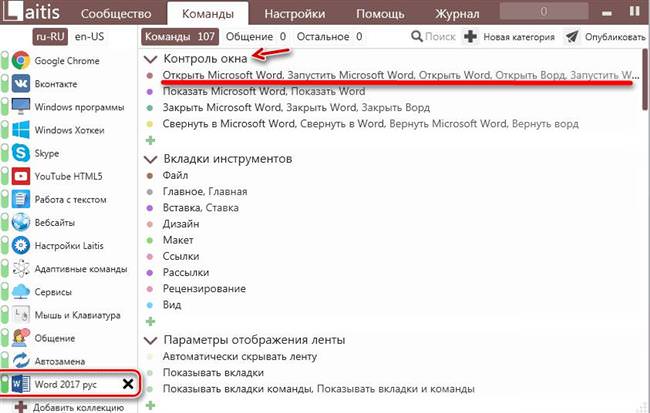Select the Общение 0 filter tab
The image size is (650, 413).
click(256, 36)
